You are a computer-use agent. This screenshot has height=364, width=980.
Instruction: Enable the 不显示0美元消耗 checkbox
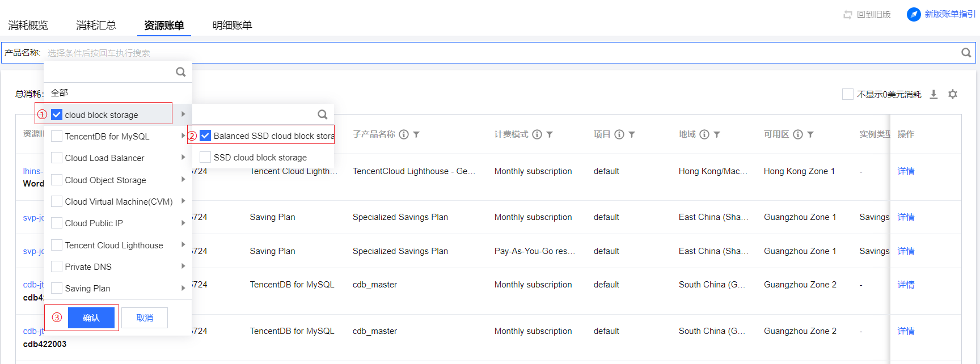848,95
